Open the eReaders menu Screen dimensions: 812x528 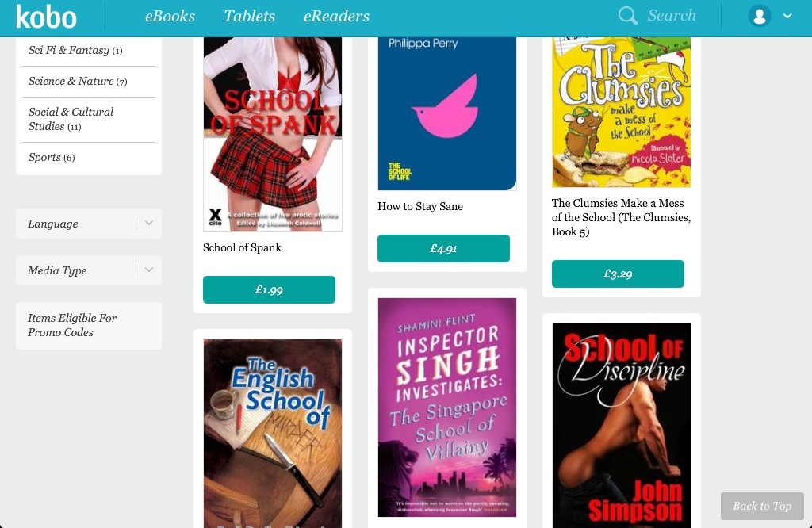coord(336,16)
